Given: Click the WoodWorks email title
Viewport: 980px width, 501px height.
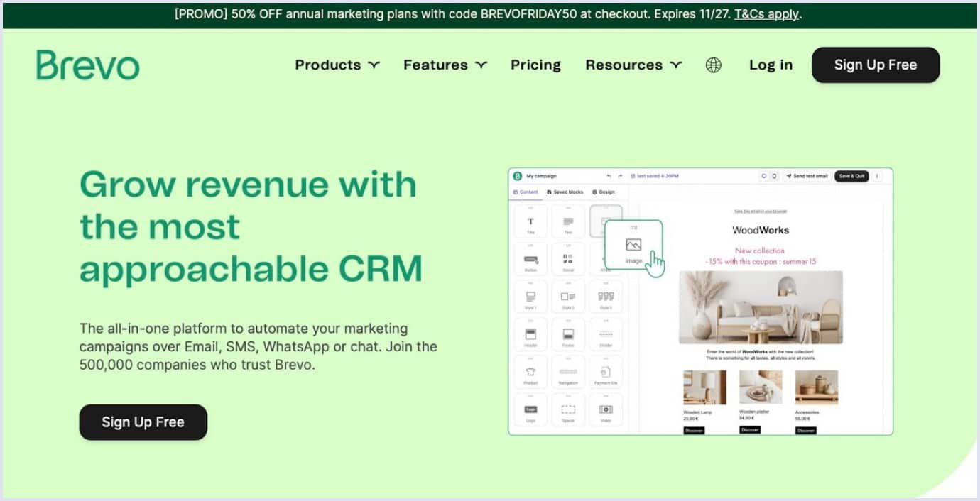Looking at the screenshot, I should point(761,230).
